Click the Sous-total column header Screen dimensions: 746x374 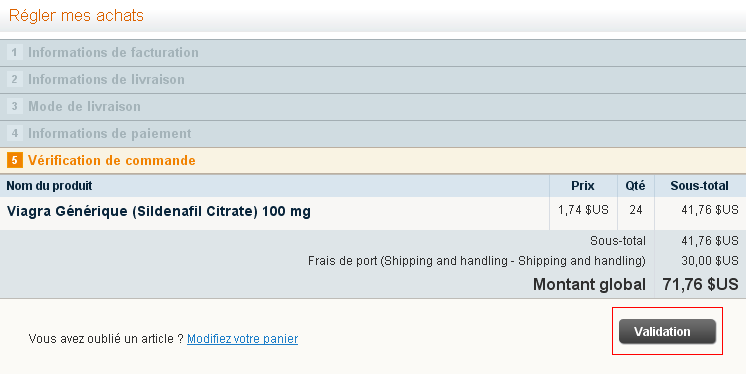coord(699,186)
